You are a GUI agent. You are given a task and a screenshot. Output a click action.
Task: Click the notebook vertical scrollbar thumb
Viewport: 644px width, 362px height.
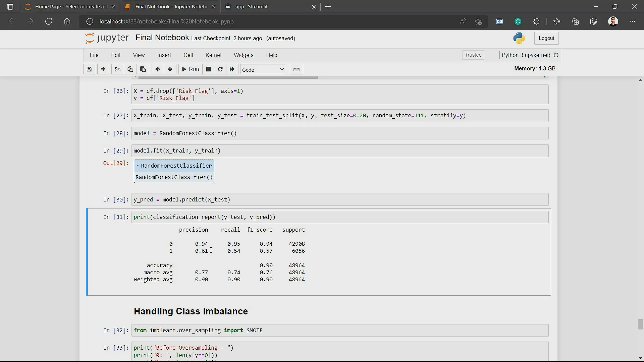tap(640, 324)
